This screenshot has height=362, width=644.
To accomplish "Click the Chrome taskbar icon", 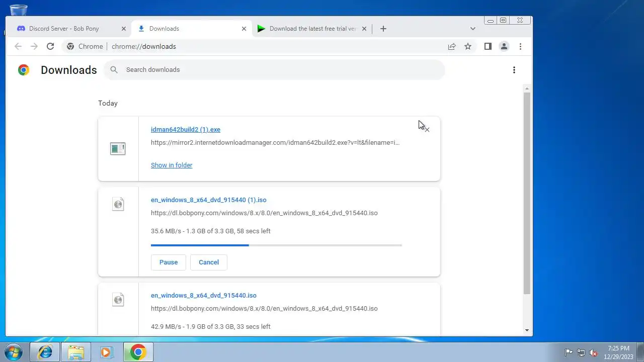I will point(138,352).
